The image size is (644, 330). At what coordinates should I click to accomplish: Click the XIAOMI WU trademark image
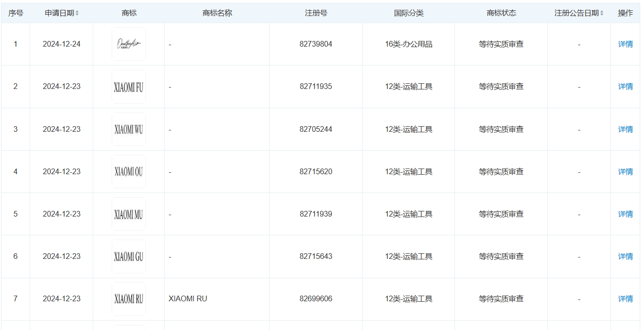(128, 129)
